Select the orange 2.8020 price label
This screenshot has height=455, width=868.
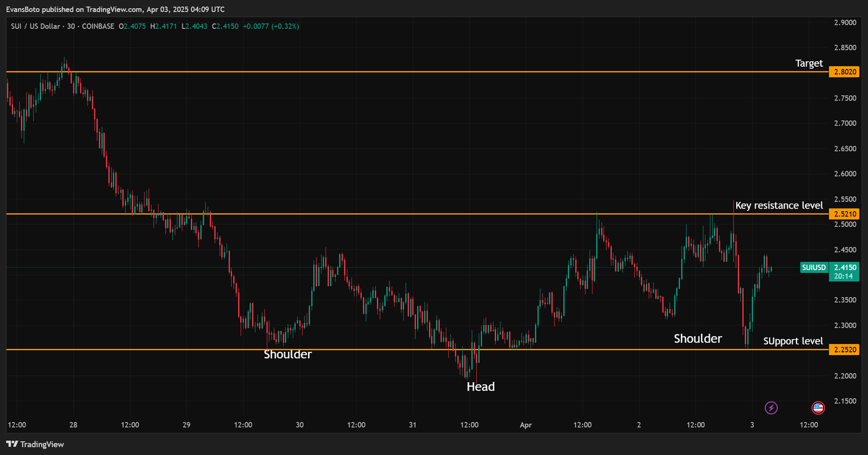coord(845,72)
